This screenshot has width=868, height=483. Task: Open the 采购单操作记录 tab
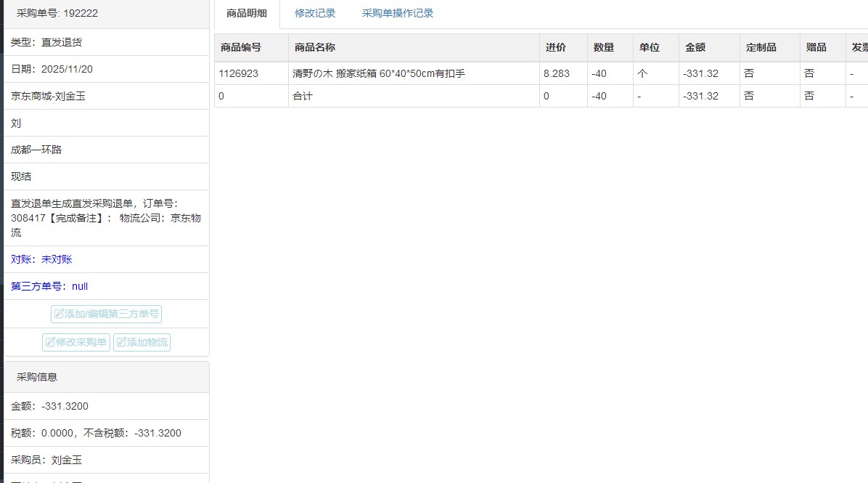pyautogui.click(x=398, y=13)
